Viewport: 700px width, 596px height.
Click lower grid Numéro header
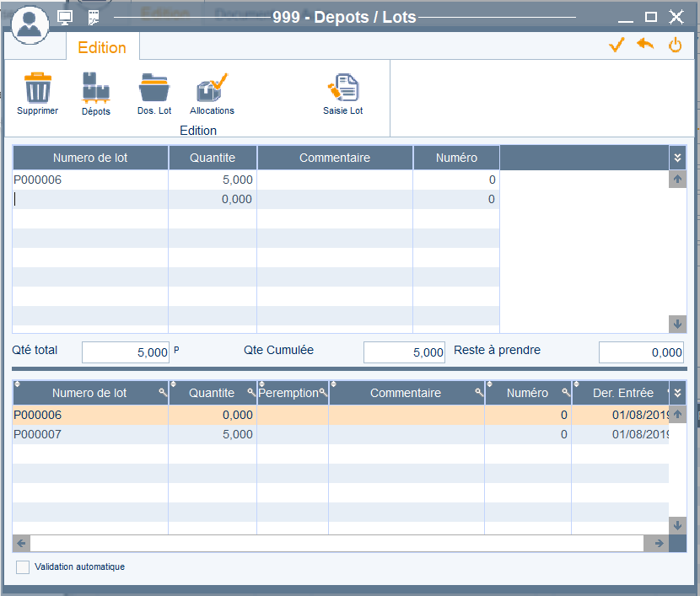coord(527,393)
